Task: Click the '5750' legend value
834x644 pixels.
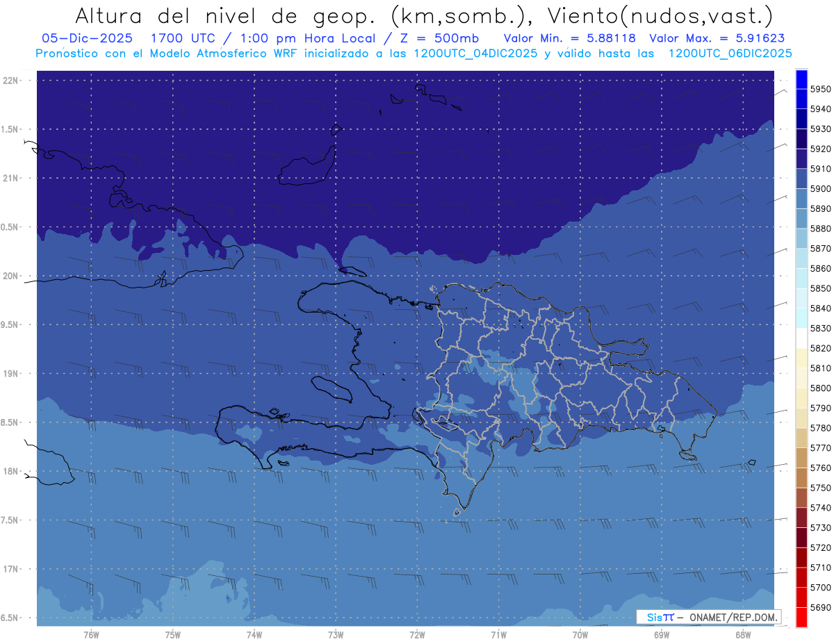Action: click(820, 488)
